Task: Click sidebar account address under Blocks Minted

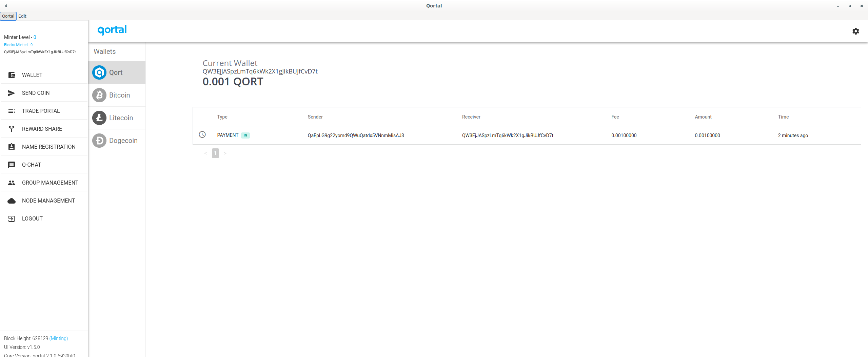Action: click(x=40, y=52)
